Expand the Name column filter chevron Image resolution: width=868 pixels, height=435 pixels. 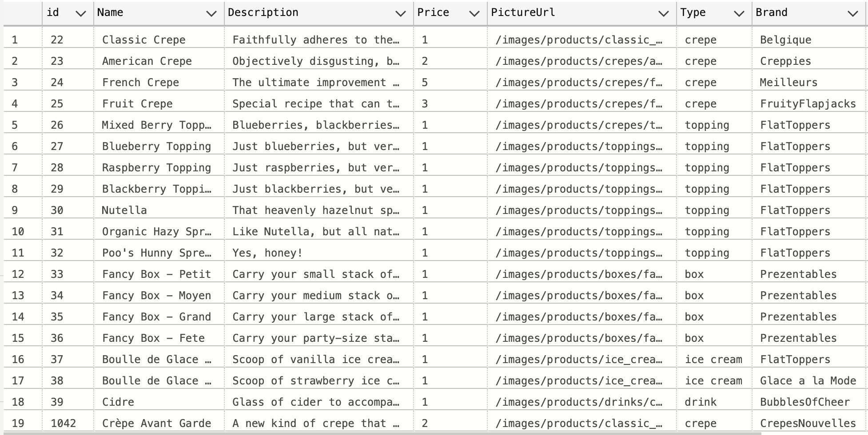tap(211, 14)
